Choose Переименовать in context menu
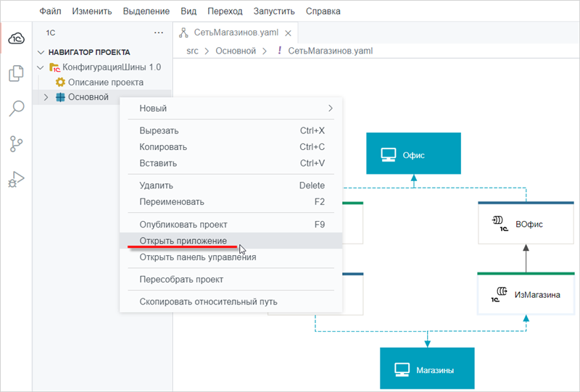This screenshot has width=580, height=392. pos(231,202)
